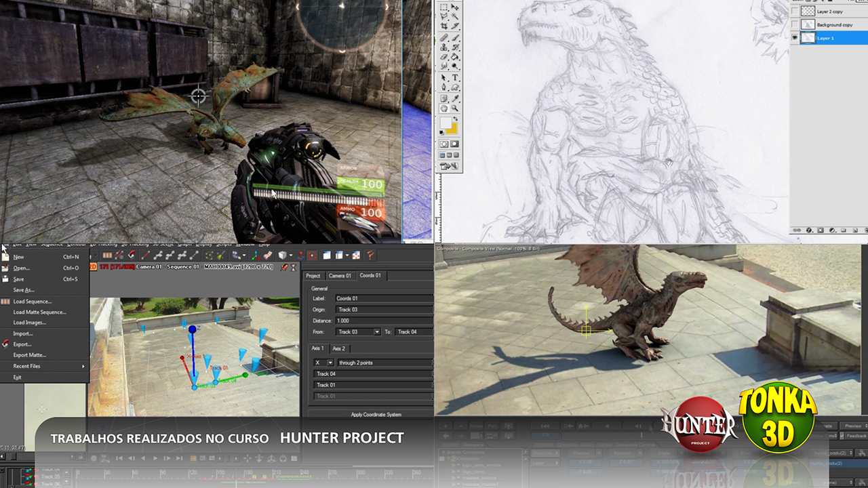Switch to the Camera 01 tab
The width and height of the screenshot is (868, 488).
coord(340,276)
